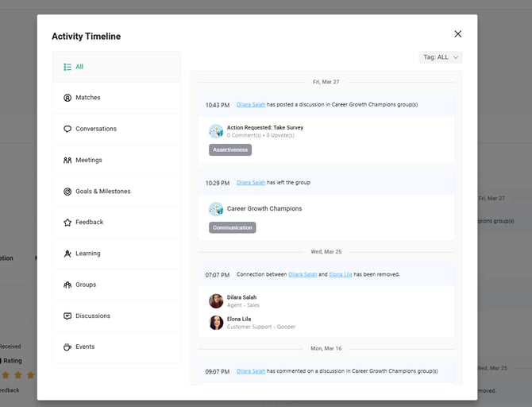Image resolution: width=532 pixels, height=407 pixels.
Task: Click the Communication tag badge
Action: [x=233, y=227]
